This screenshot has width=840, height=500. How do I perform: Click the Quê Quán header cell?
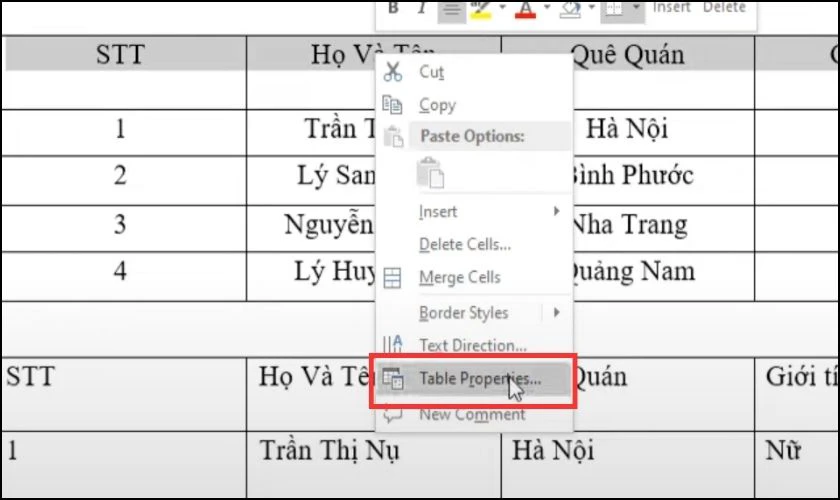[x=628, y=55]
